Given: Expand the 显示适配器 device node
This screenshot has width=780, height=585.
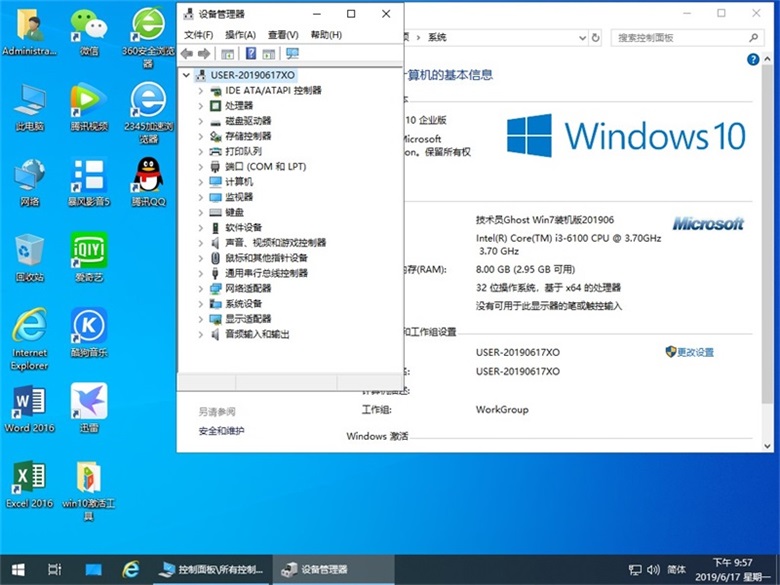Looking at the screenshot, I should 200,319.
